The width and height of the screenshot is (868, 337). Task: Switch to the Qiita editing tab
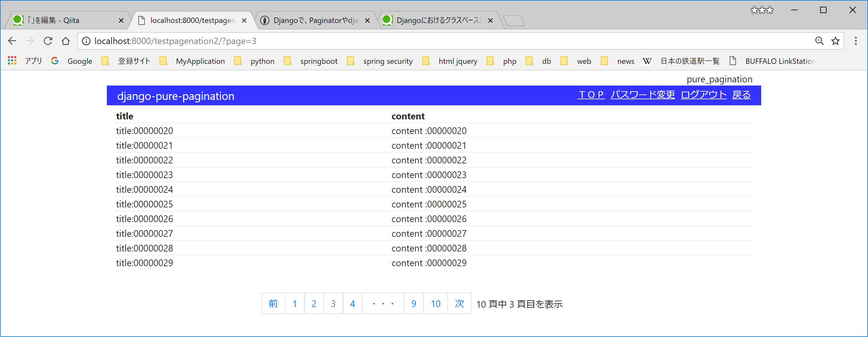point(61,20)
